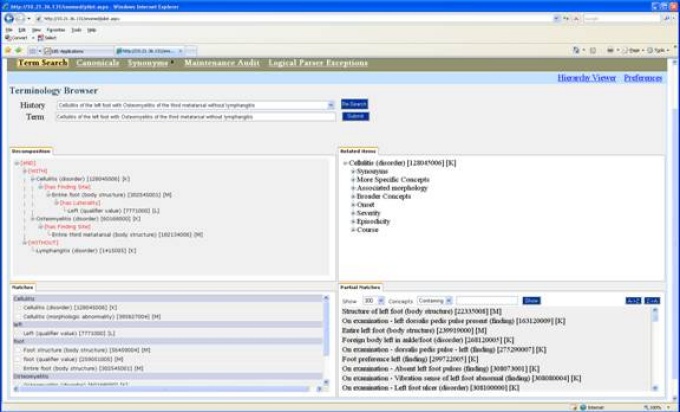Tick the Left (qualifier value) checkbox

coord(17,333)
